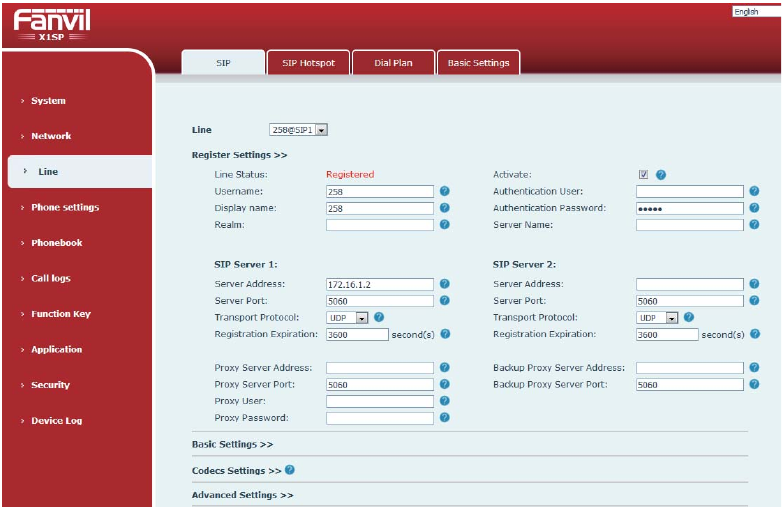Click the Authentication User input field
The height and width of the screenshot is (507, 782).
coord(690,191)
